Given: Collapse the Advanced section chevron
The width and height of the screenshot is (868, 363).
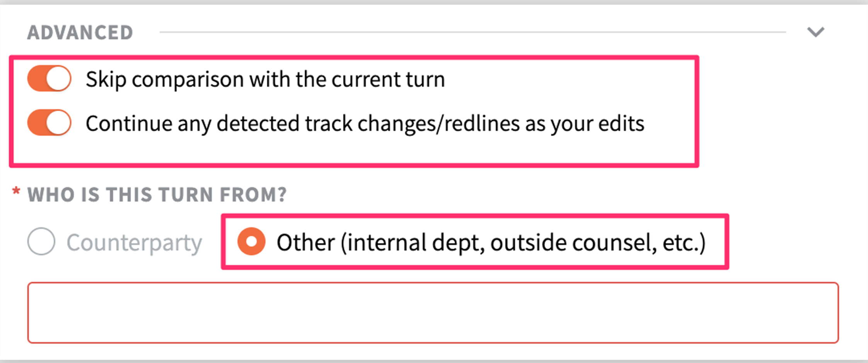Looking at the screenshot, I should click(816, 32).
